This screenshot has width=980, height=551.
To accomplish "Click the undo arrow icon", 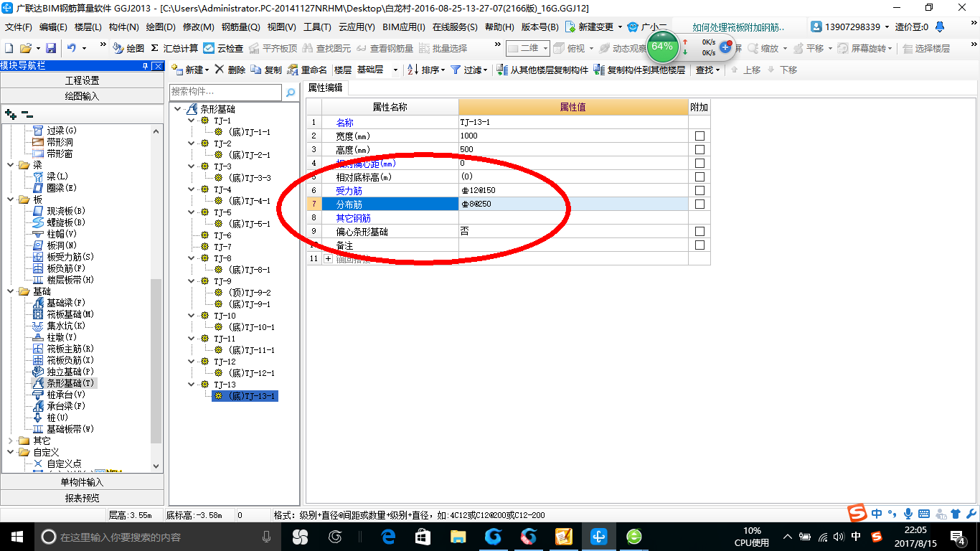I will coord(72,48).
